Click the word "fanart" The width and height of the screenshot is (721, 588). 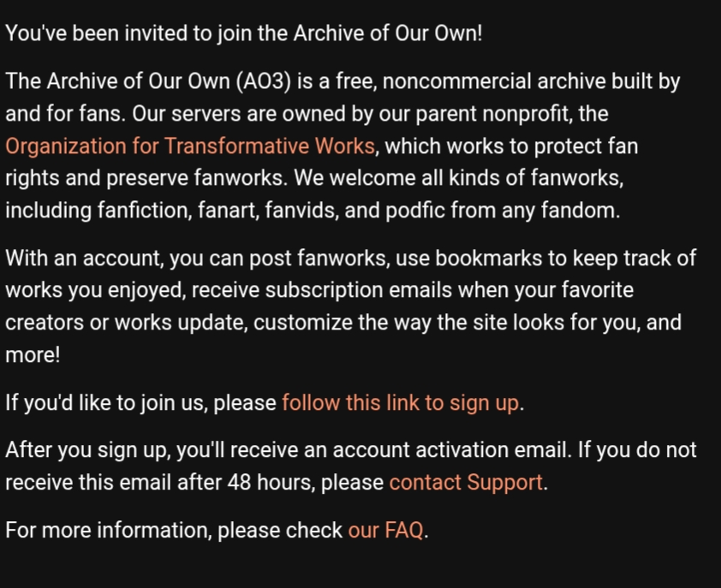tap(205, 211)
